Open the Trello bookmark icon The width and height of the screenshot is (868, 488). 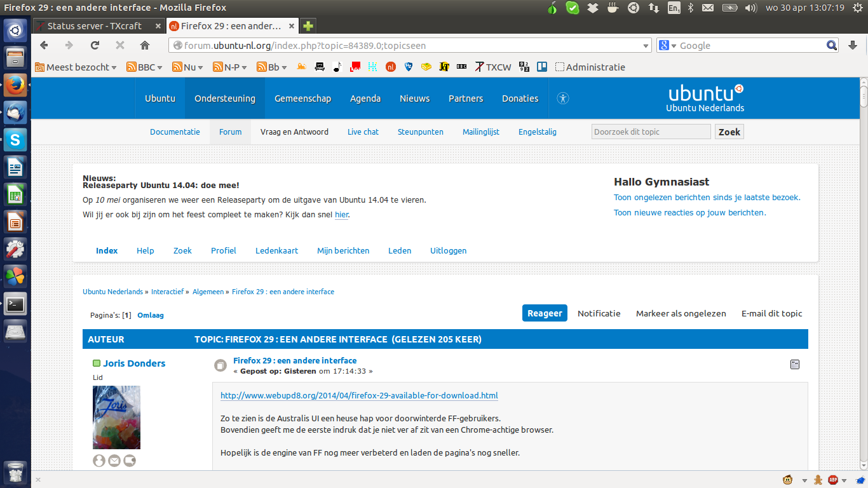[x=542, y=67]
